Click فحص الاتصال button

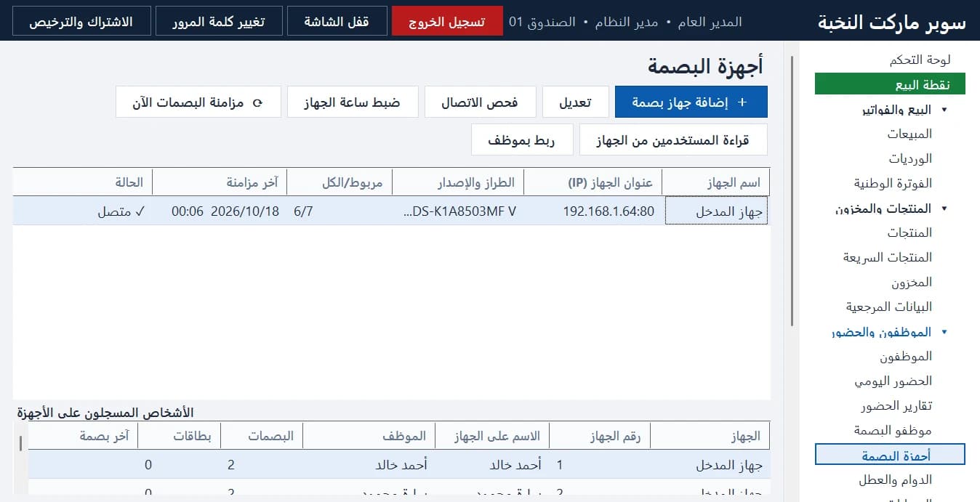pos(480,102)
